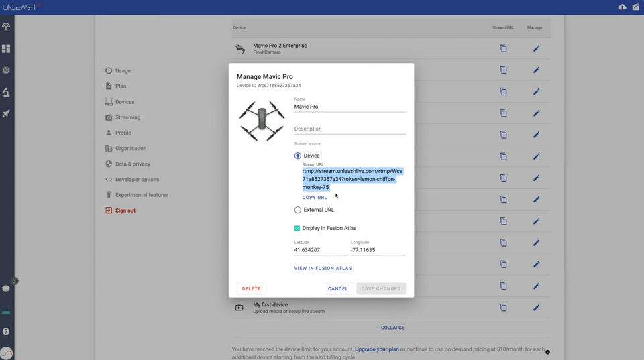Open the settings gear icon in left sidebar
The height and width of the screenshot is (360, 644).
pyautogui.click(x=6, y=288)
